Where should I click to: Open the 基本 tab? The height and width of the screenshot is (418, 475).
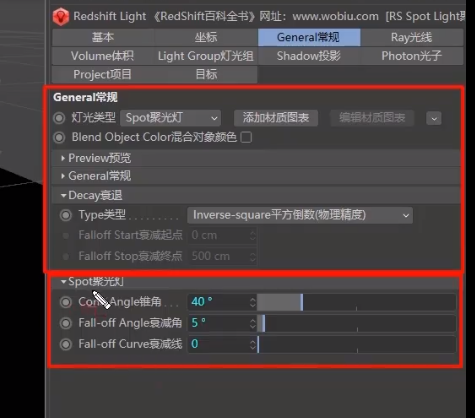pyautogui.click(x=103, y=37)
